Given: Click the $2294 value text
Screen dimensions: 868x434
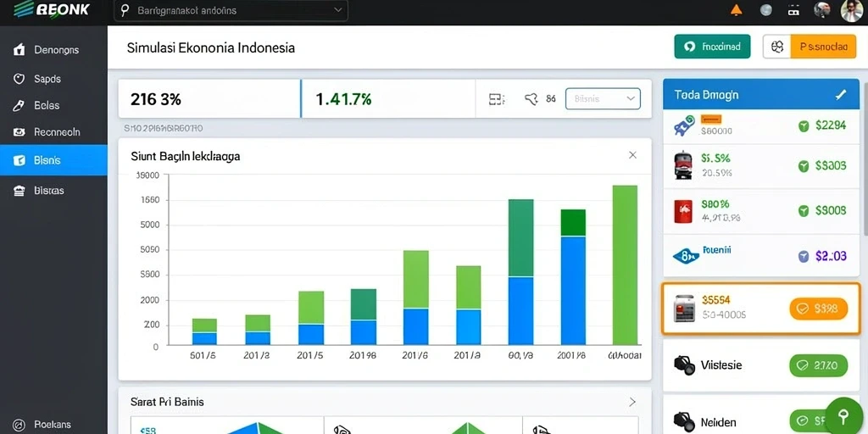Looking at the screenshot, I should tap(831, 125).
